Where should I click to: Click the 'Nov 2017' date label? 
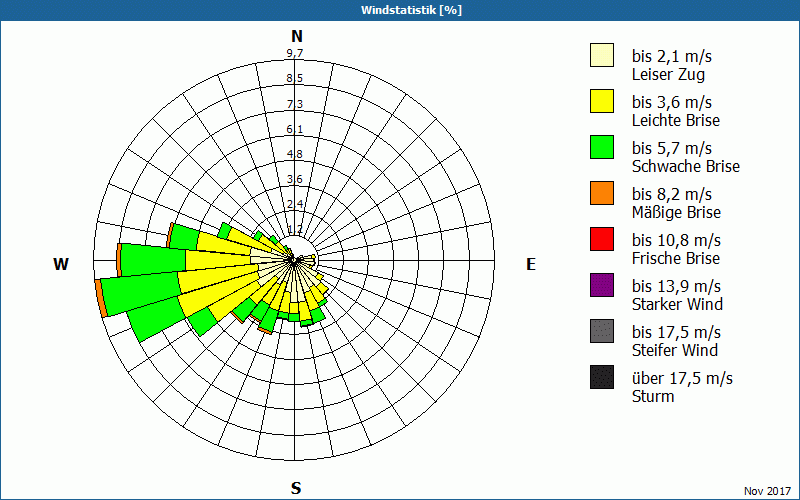(767, 491)
